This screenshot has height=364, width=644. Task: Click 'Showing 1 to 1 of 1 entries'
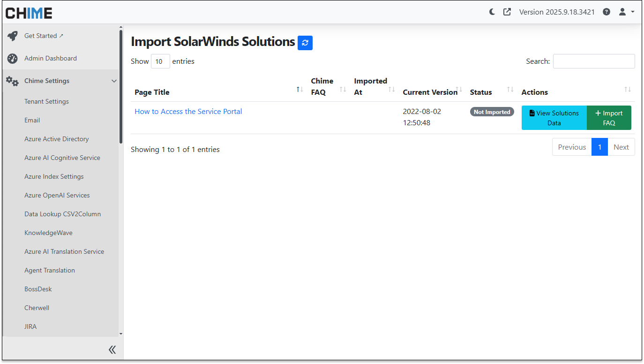[x=175, y=150]
